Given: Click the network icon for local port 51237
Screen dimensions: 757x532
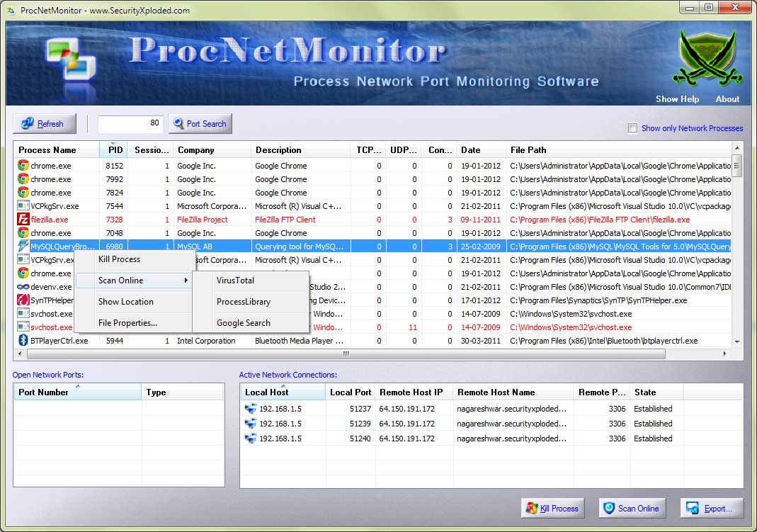Looking at the screenshot, I should pos(251,409).
